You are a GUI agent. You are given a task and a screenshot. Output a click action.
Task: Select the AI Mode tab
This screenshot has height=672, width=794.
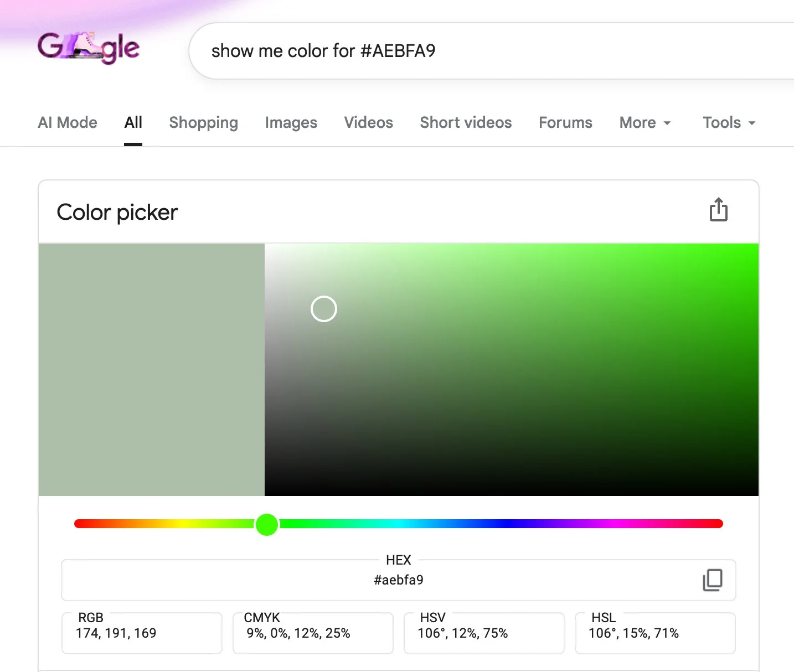67,122
